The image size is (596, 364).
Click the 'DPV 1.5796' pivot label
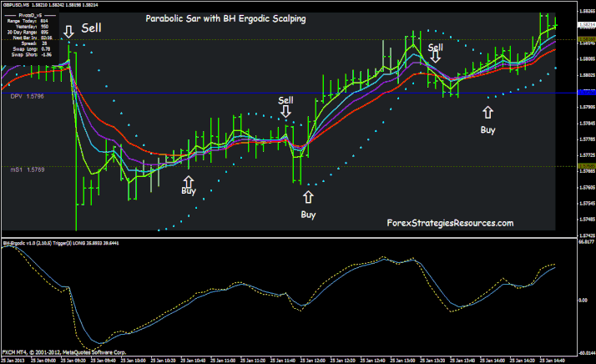pos(27,97)
